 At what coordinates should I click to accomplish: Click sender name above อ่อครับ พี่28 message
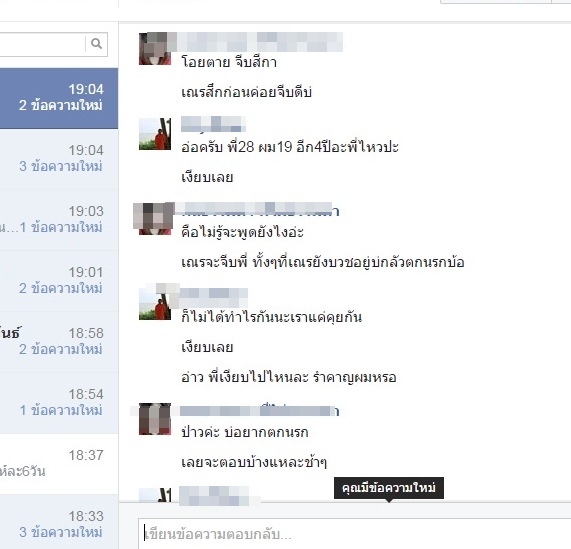click(x=213, y=124)
